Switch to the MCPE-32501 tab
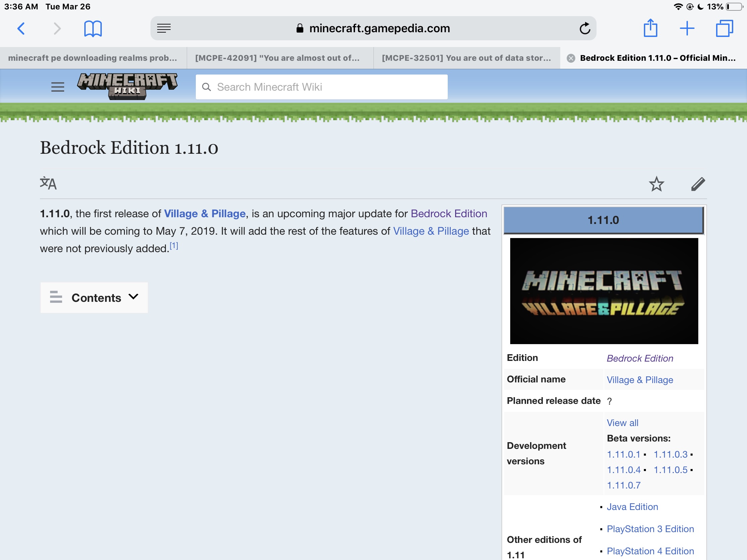747x560 pixels. click(466, 58)
